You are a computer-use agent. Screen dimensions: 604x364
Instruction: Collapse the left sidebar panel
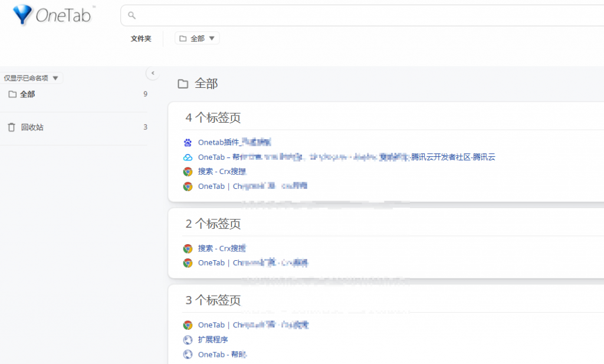coord(153,73)
